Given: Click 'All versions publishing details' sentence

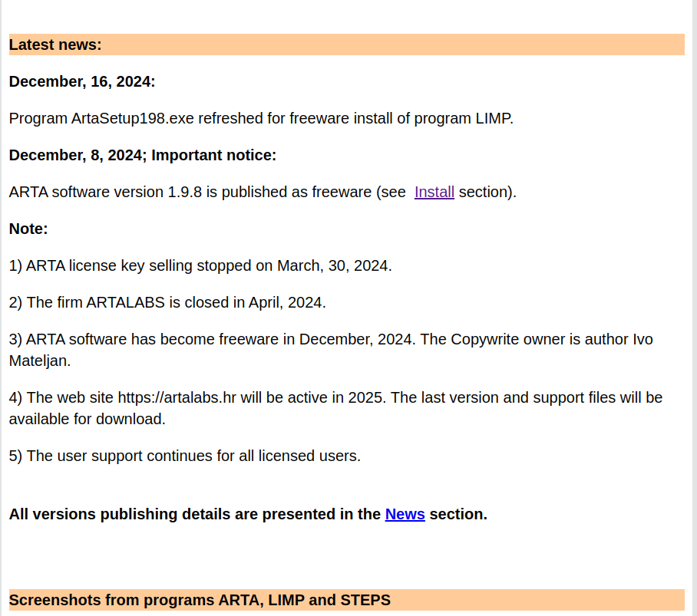Looking at the screenshot, I should 248,514.
